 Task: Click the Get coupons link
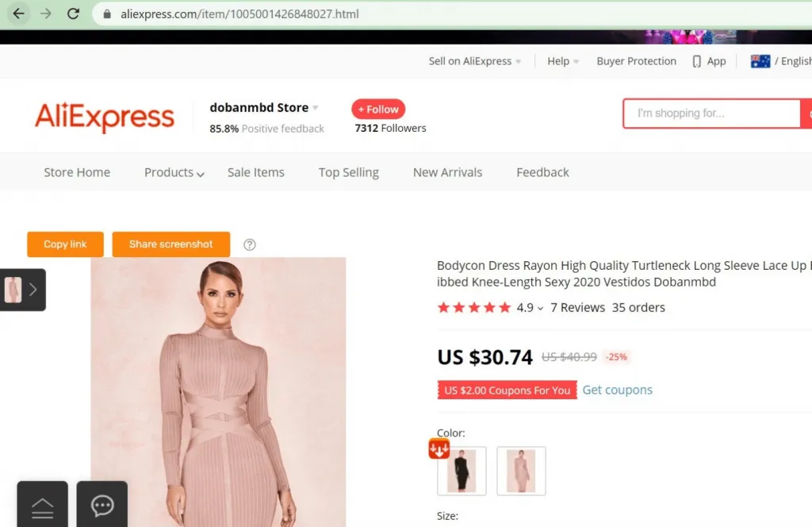point(617,390)
